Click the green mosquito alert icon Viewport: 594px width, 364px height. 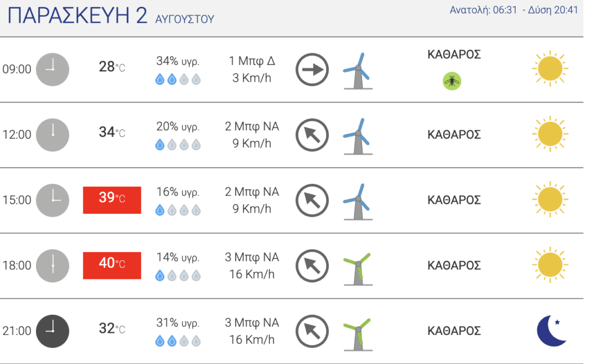451,81
